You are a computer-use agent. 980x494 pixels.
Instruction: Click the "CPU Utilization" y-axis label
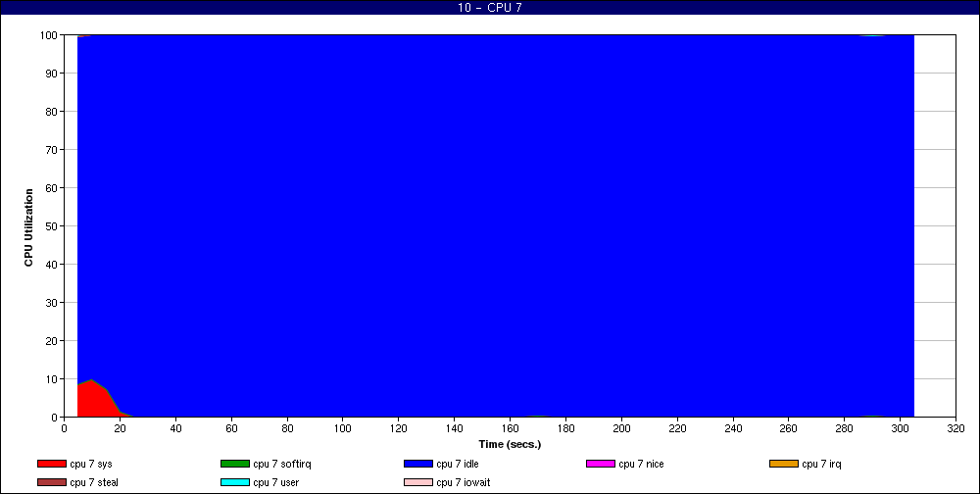pos(29,225)
